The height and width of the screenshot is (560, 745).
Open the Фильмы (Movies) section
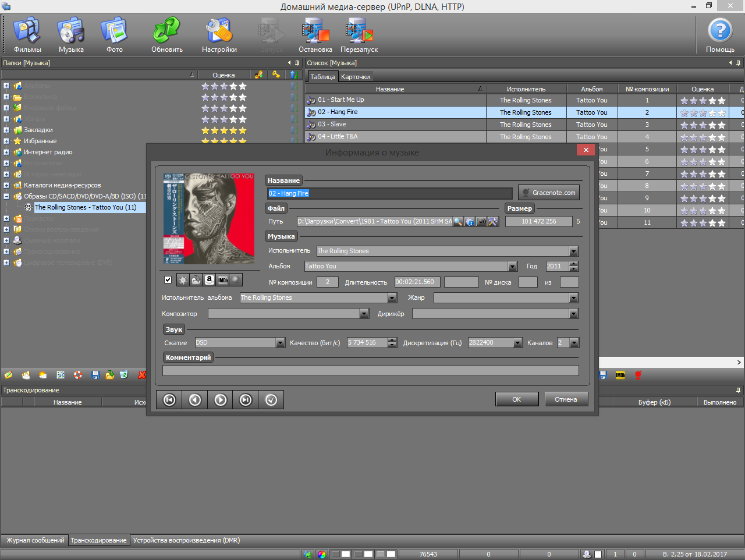pyautogui.click(x=27, y=35)
